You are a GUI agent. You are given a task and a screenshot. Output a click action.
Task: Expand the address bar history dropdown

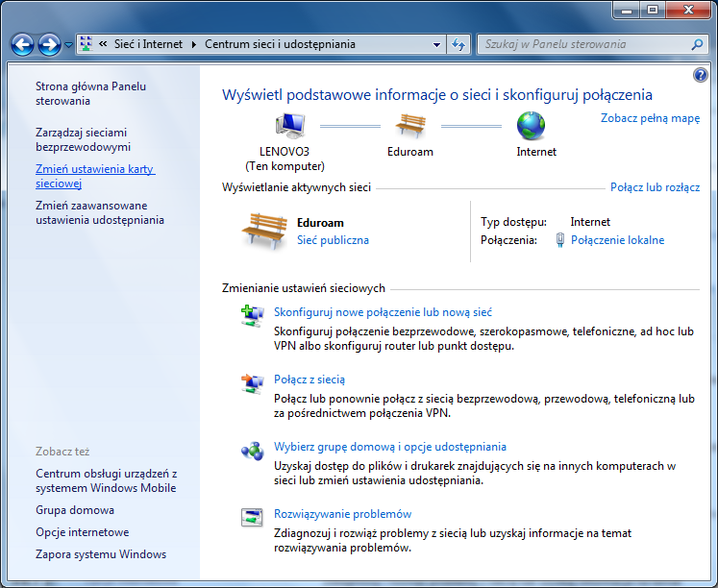(437, 44)
